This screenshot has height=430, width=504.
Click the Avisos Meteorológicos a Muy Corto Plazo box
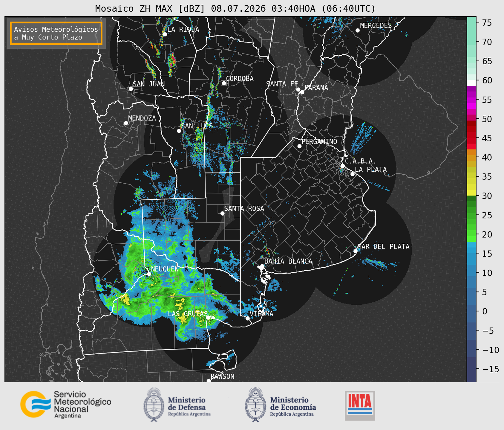pos(56,33)
